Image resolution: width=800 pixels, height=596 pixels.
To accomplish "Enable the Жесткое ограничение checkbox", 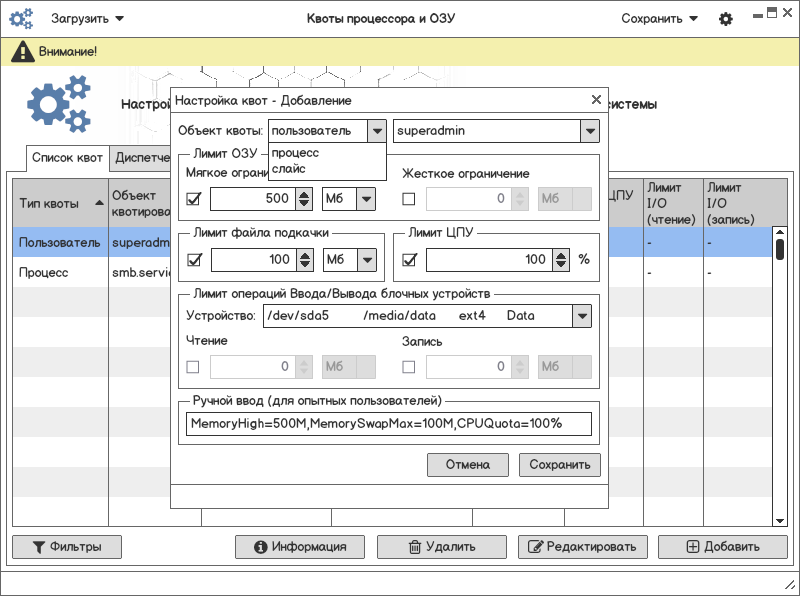I will pos(409,199).
